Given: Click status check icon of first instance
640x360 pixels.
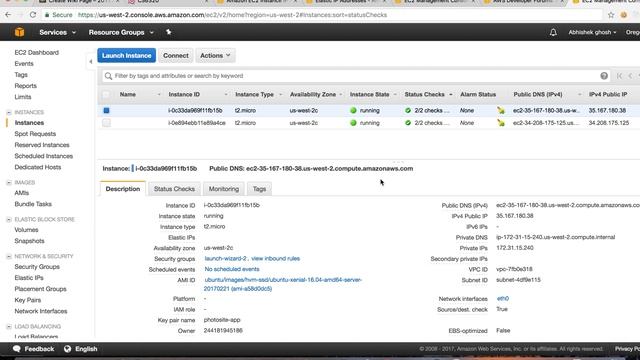Looking at the screenshot, I should pos(408,110).
